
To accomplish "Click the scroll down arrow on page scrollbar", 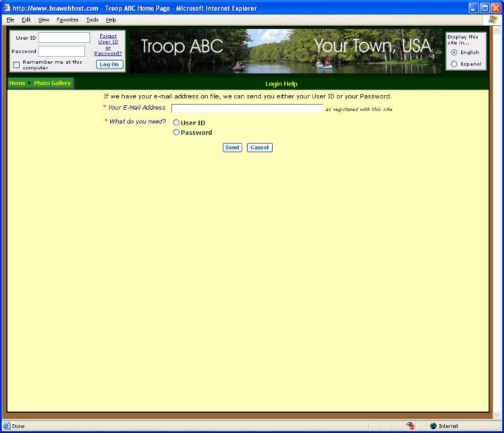I will pos(497,415).
